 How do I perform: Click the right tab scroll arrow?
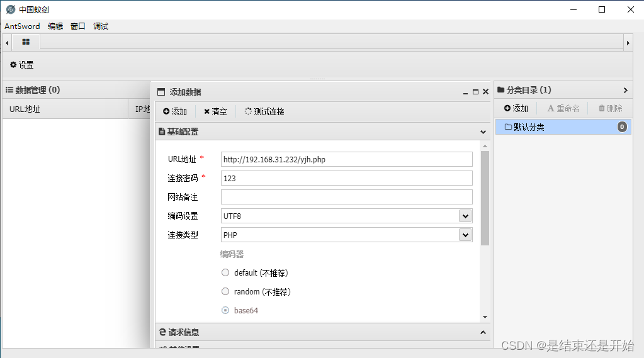tap(628, 43)
